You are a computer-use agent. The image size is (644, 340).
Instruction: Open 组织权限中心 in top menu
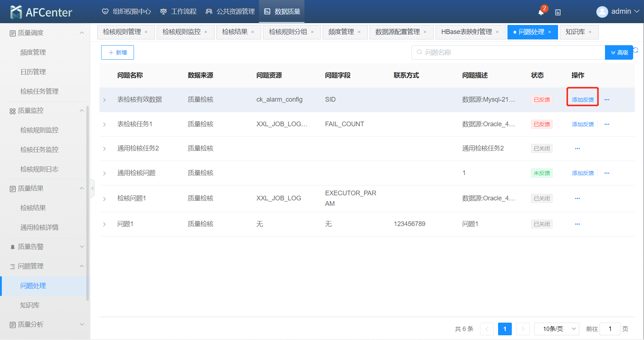126,12
